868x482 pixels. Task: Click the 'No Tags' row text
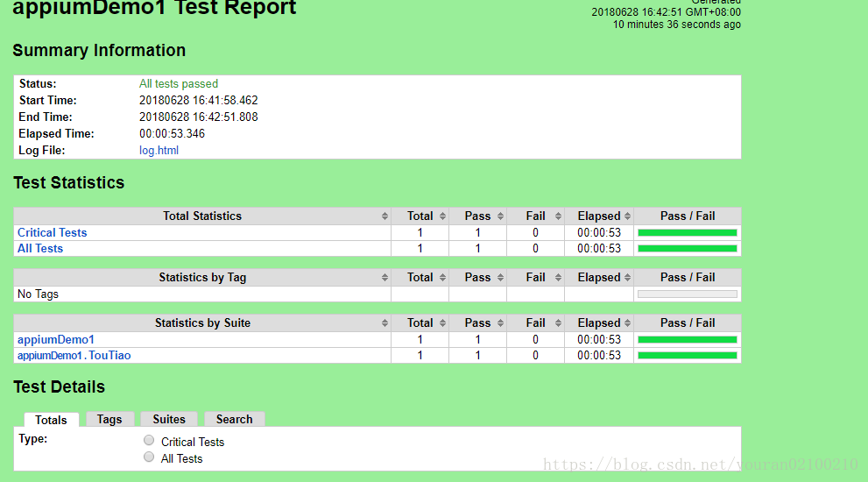pos(38,294)
